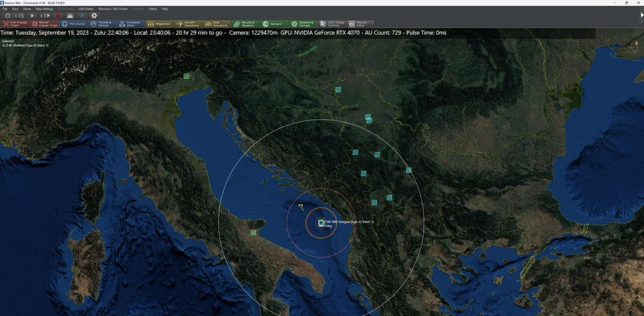Click Auto Engage Target
The height and width of the screenshot is (316, 644).
pos(15,24)
